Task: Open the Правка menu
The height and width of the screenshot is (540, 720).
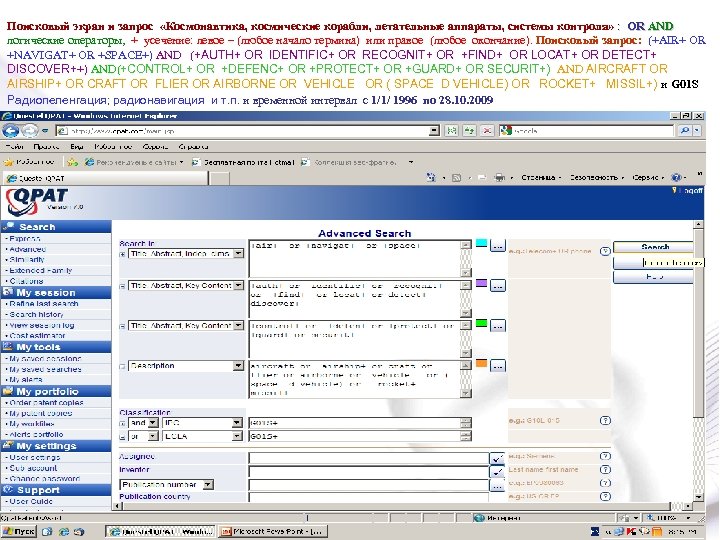Action: click(46, 146)
